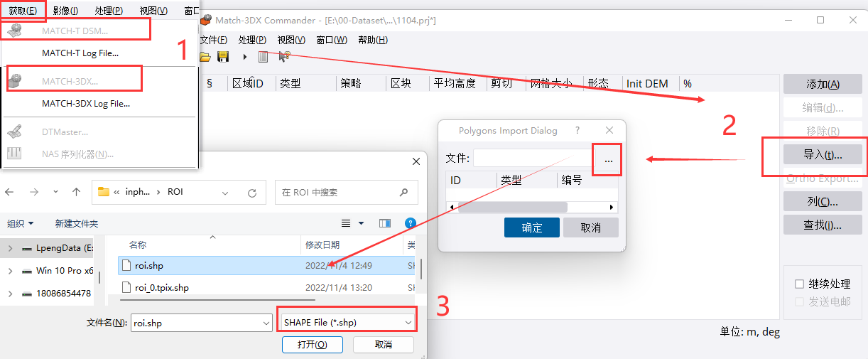Click the browse ... button beside 文件 field
The image size is (868, 359).
tap(608, 161)
